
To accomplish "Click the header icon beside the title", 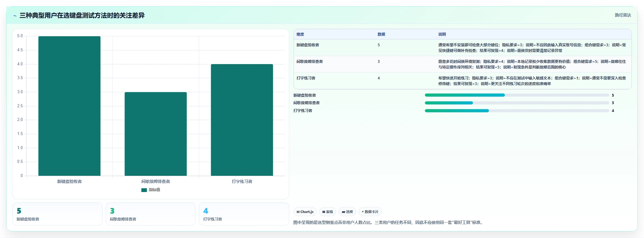I will click(x=15, y=16).
